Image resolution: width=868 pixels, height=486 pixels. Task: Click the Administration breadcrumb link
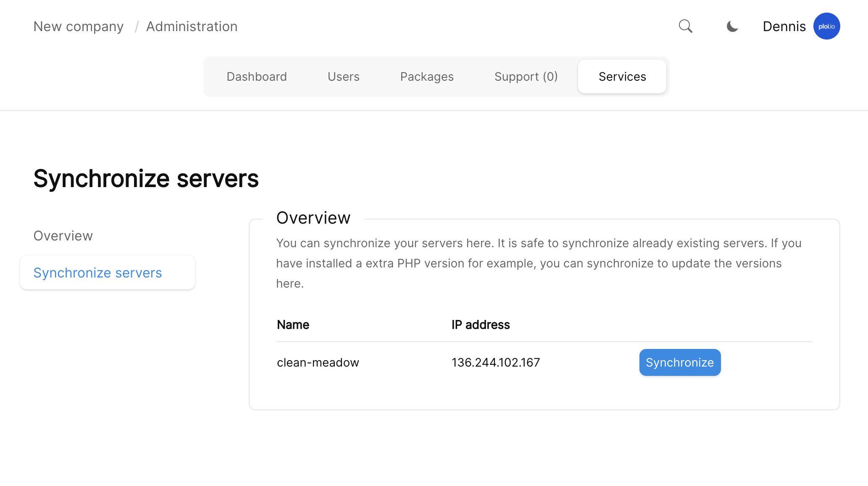[x=192, y=26]
